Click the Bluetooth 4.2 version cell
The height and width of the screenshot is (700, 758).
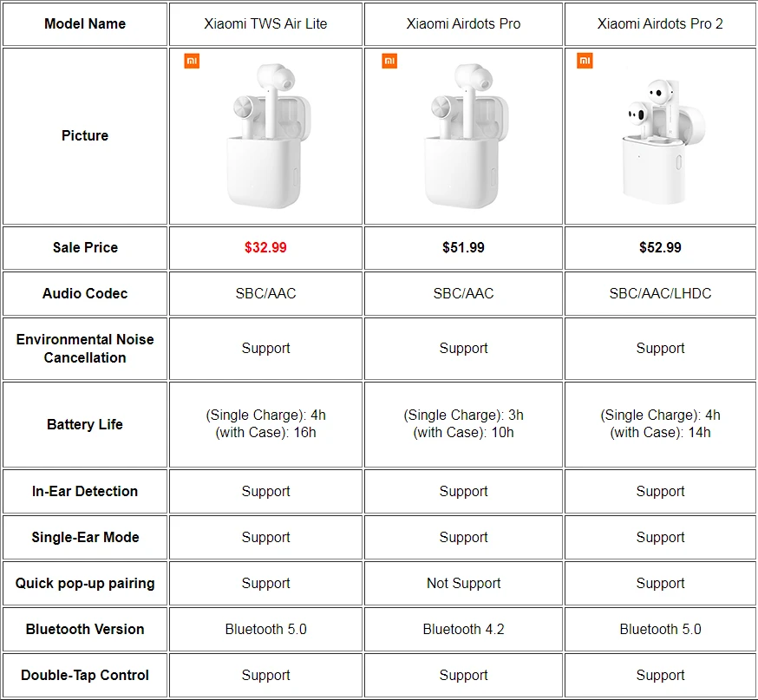click(x=463, y=629)
